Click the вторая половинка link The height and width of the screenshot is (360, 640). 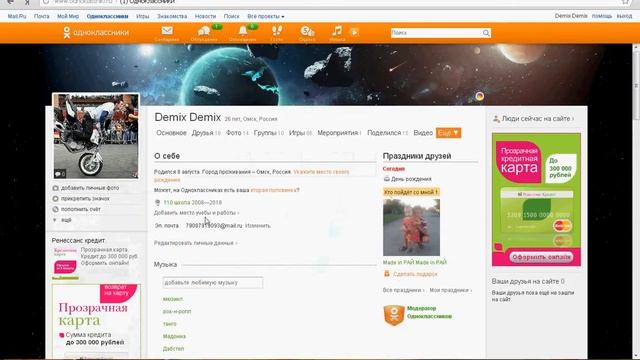click(x=273, y=190)
